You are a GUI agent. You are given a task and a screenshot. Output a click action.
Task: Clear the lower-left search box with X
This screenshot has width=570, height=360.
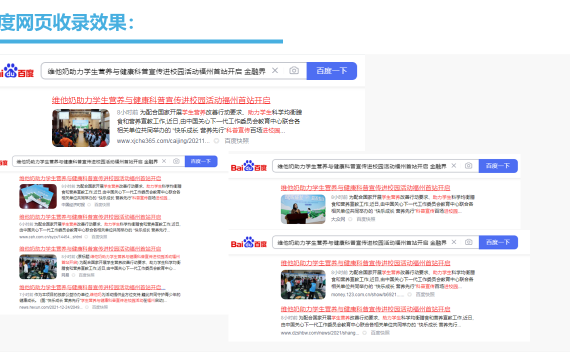[x=164, y=161]
